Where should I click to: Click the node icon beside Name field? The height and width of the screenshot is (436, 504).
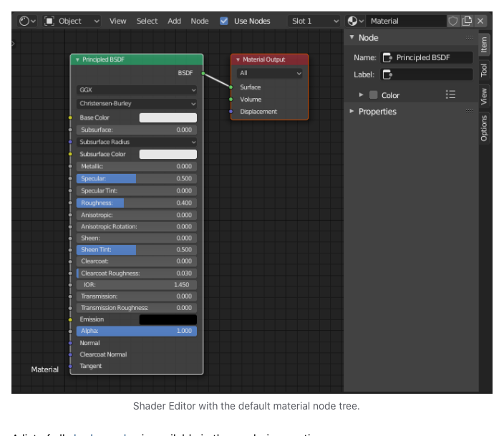pyautogui.click(x=387, y=57)
